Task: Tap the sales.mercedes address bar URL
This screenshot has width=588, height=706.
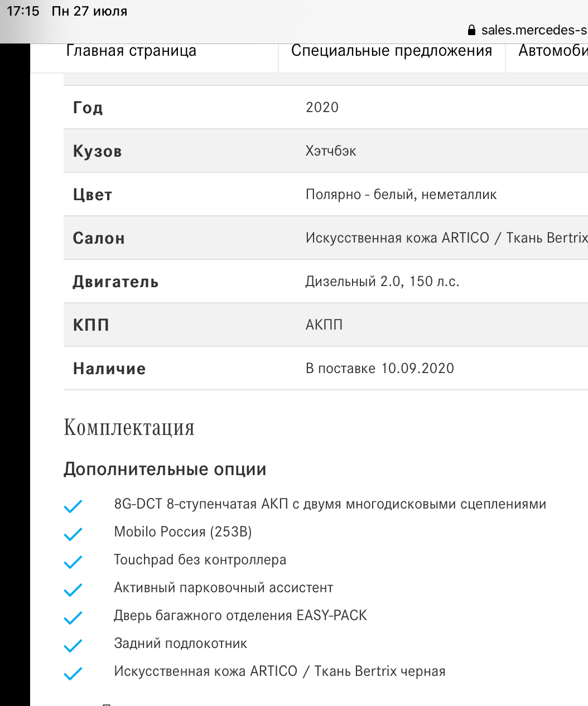Action: point(534,30)
